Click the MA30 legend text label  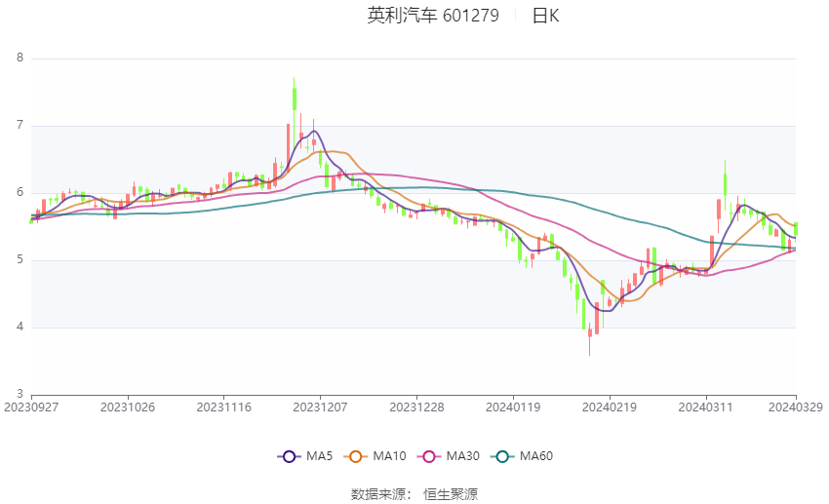tap(463, 456)
